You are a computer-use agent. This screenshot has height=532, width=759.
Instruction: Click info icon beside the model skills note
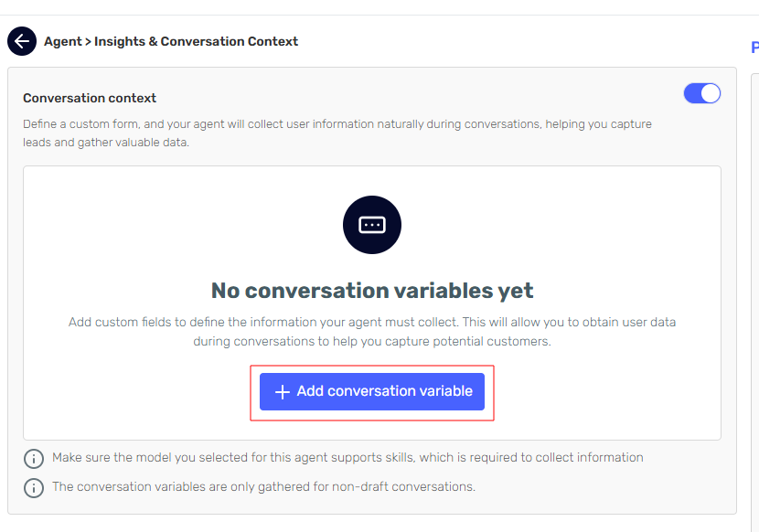pos(34,458)
